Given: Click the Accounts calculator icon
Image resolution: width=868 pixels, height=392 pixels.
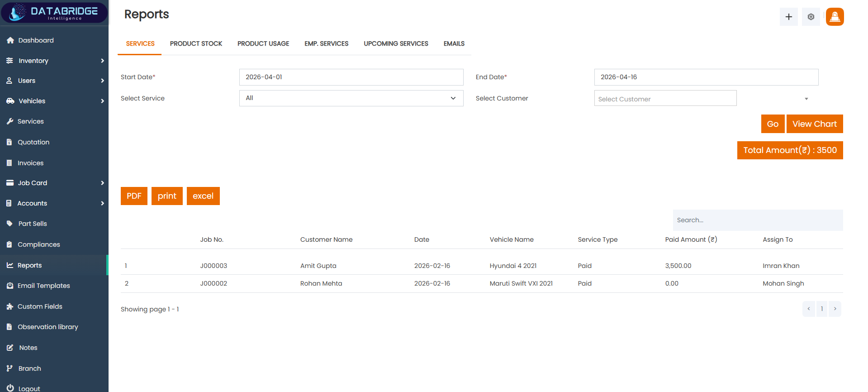Looking at the screenshot, I should pyautogui.click(x=9, y=203).
